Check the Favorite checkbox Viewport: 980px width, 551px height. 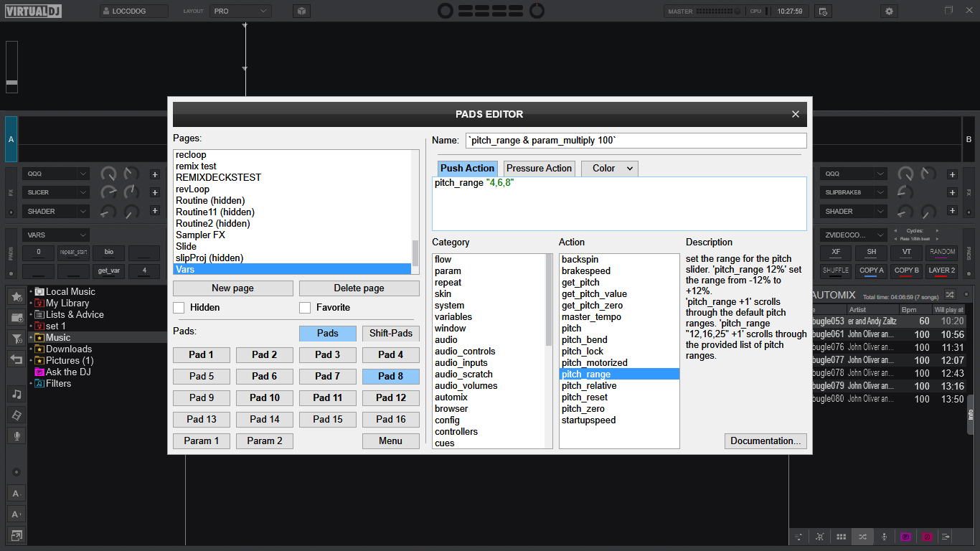(x=305, y=308)
